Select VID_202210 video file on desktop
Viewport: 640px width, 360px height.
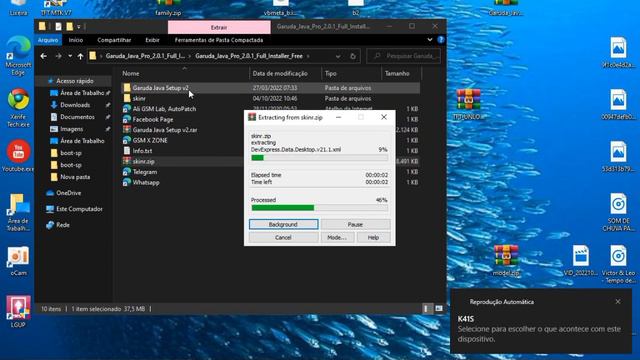tap(580, 260)
